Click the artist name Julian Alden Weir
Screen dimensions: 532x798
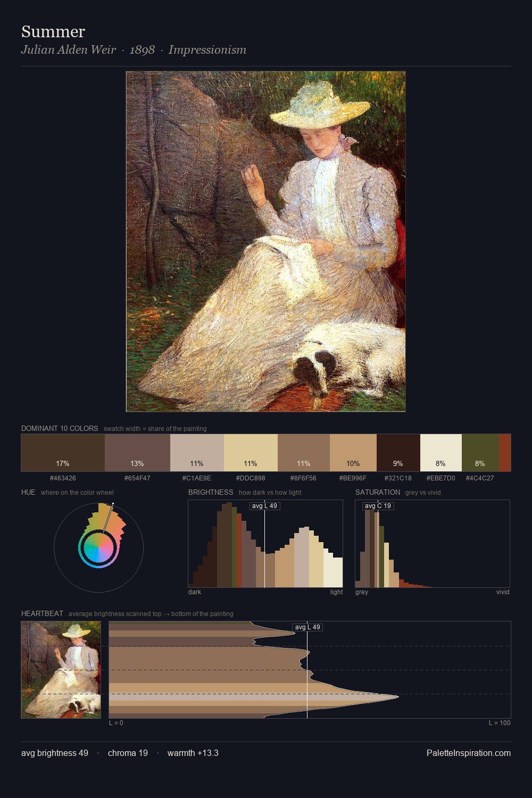(x=69, y=50)
